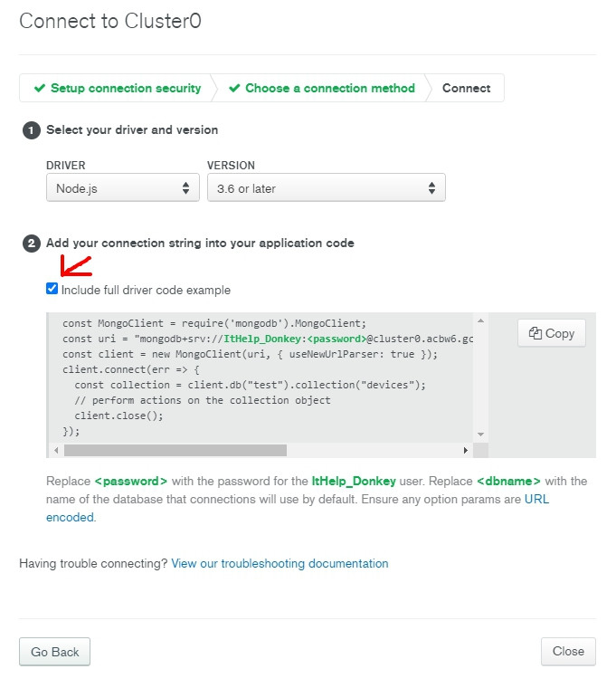The height and width of the screenshot is (688, 616).
Task: Click the horizontal scrollbar thumb under code
Action: click(175, 450)
